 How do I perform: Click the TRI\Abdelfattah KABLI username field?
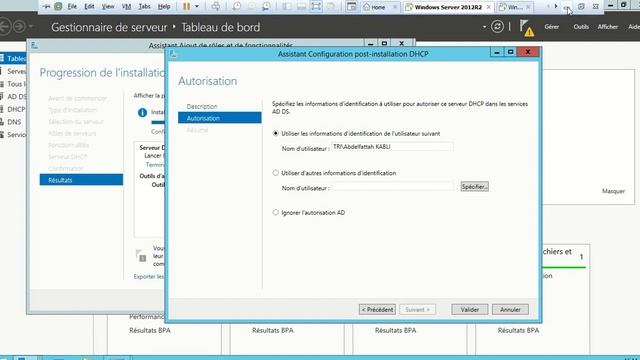pyautogui.click(x=392, y=147)
